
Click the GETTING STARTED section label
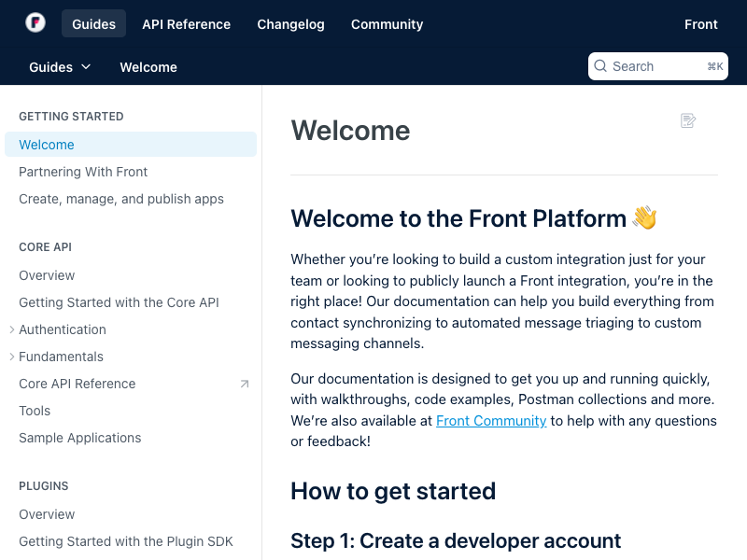click(x=71, y=116)
